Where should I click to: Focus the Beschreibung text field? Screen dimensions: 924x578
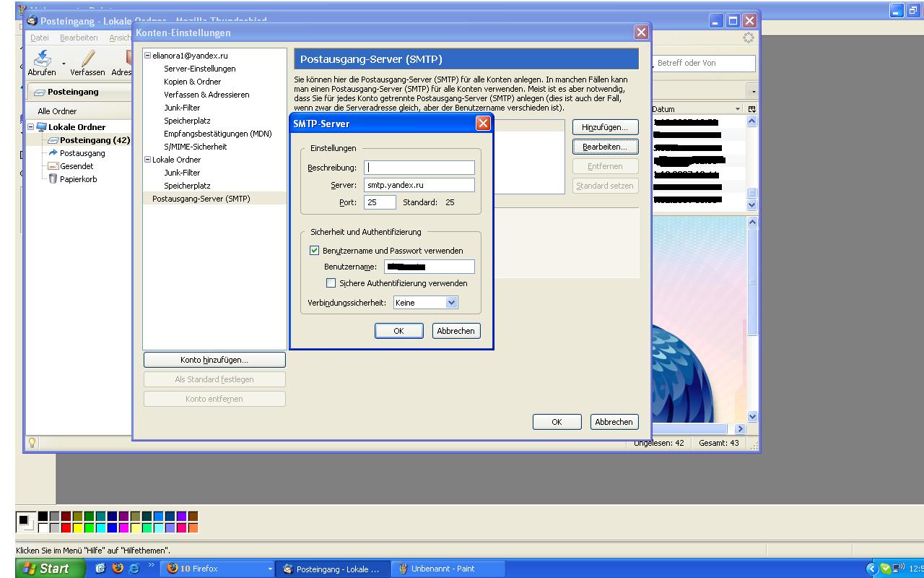click(419, 168)
